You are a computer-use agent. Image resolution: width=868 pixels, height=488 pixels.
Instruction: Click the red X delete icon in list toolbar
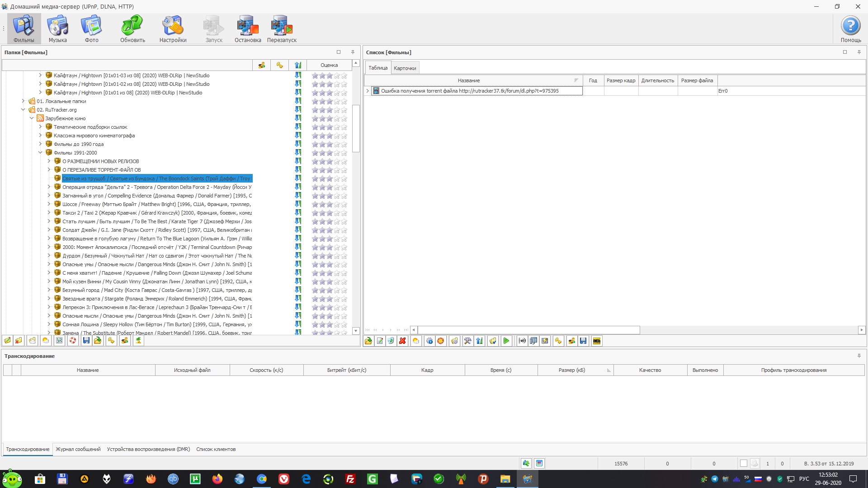pos(402,341)
